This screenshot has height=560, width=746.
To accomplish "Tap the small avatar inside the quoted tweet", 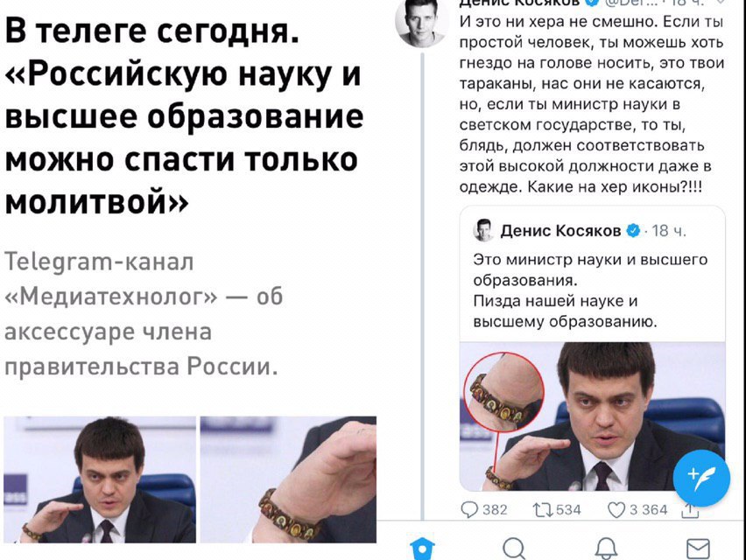I will click(483, 230).
